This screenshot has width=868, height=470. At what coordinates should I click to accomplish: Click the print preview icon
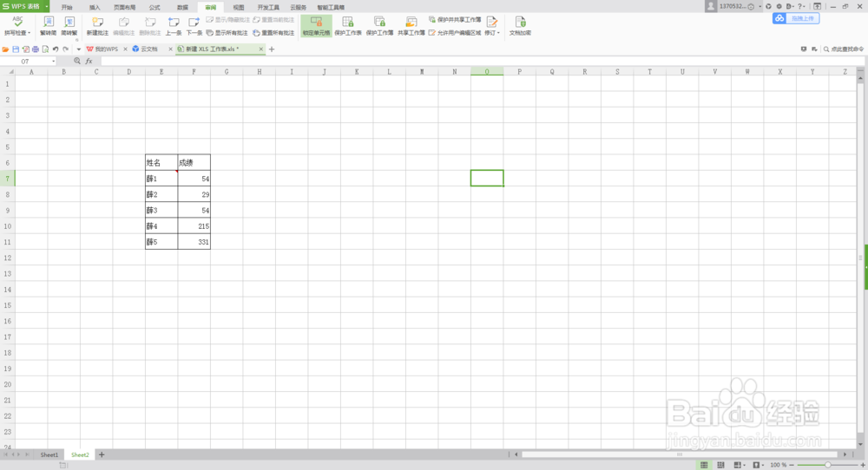[x=45, y=49]
